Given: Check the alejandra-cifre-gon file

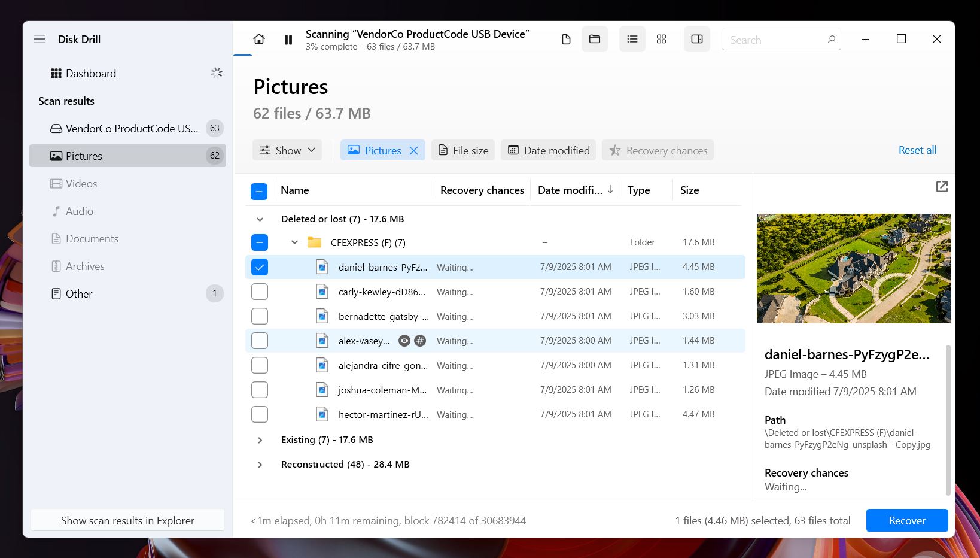Looking at the screenshot, I should point(260,365).
